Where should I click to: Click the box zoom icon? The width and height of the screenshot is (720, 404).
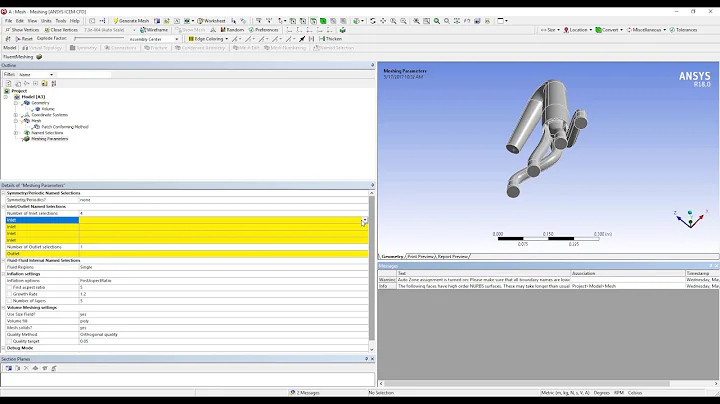coord(403,21)
